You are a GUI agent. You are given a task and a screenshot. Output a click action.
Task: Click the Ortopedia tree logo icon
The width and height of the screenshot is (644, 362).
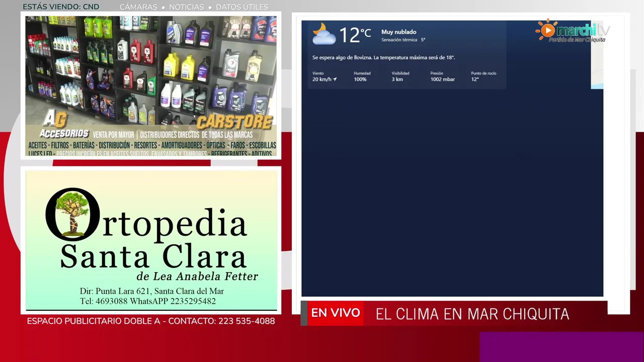point(72,215)
